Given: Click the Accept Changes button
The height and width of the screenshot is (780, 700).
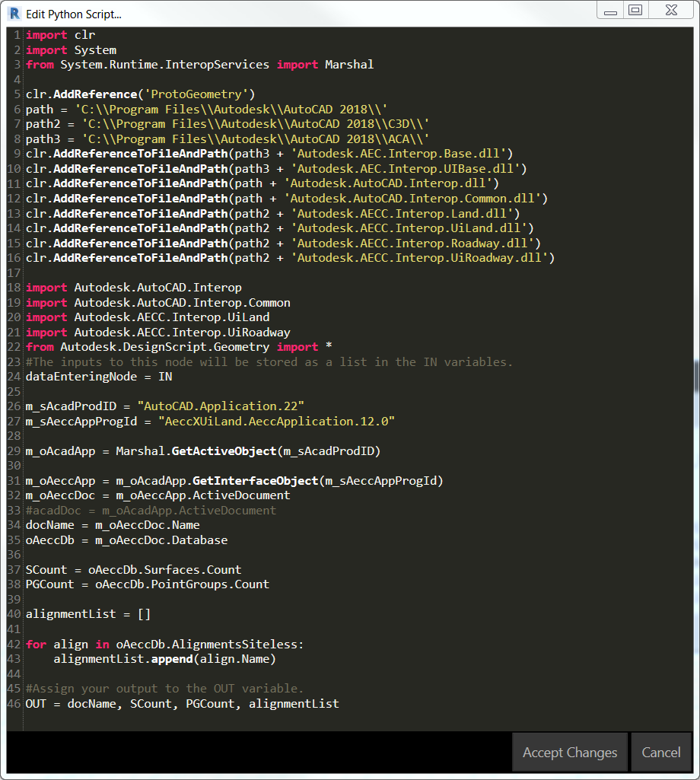Looking at the screenshot, I should click(x=569, y=752).
